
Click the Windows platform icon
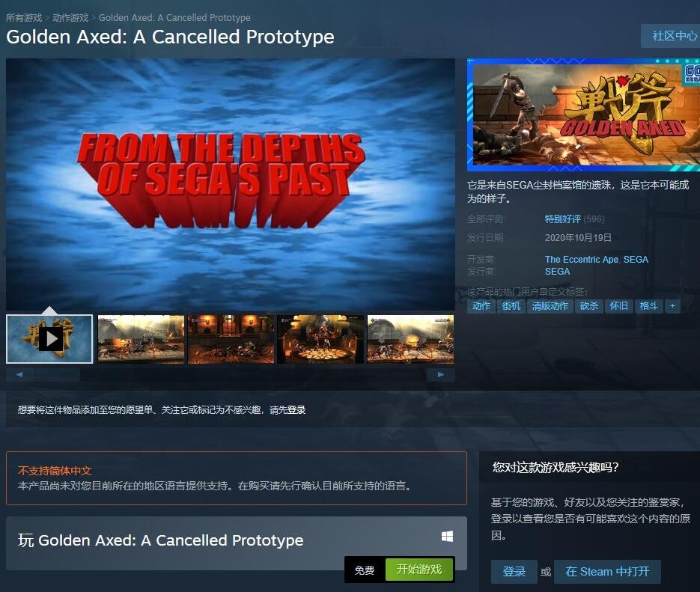click(x=447, y=536)
